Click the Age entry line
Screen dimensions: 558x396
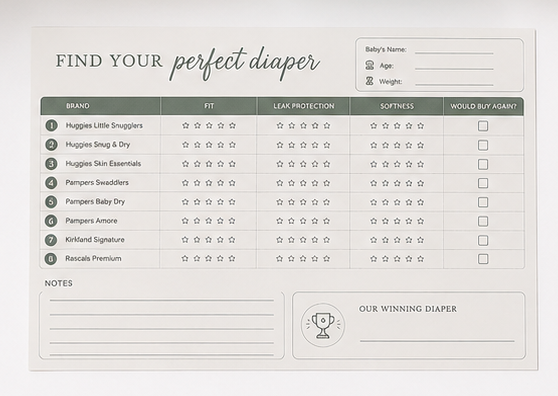454,69
